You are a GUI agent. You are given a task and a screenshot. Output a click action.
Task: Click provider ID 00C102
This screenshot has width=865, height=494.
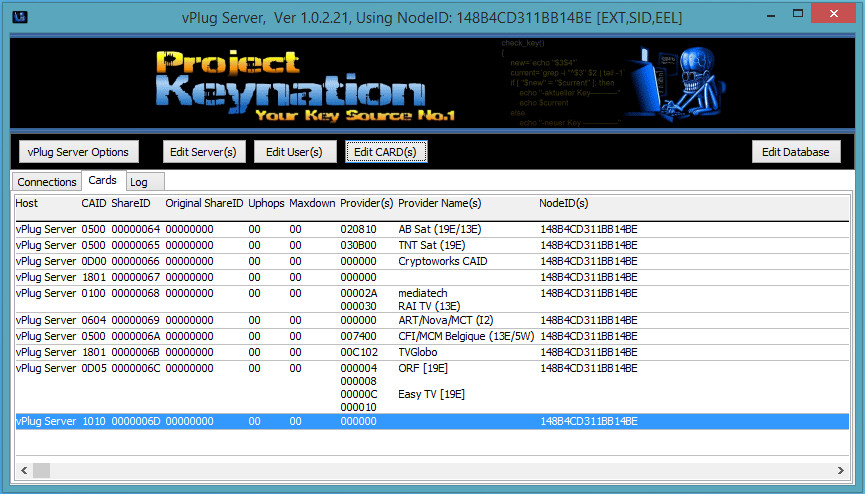(359, 352)
